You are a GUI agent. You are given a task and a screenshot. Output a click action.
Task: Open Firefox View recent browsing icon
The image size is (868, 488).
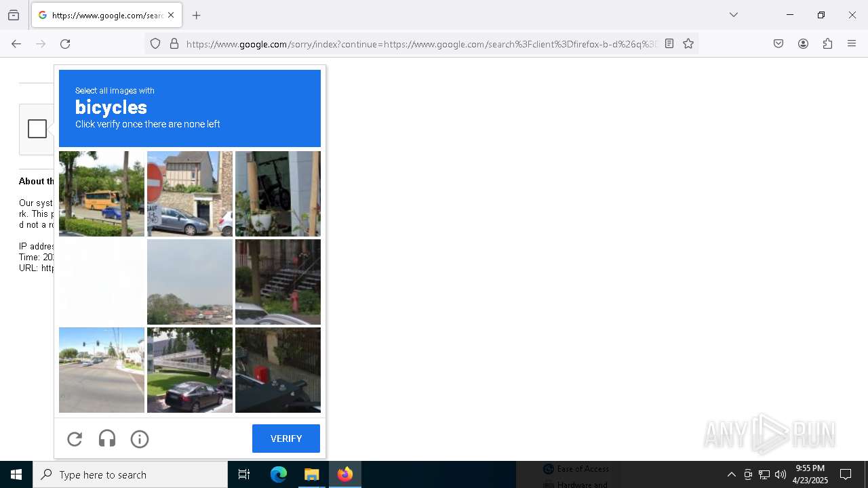(14, 15)
